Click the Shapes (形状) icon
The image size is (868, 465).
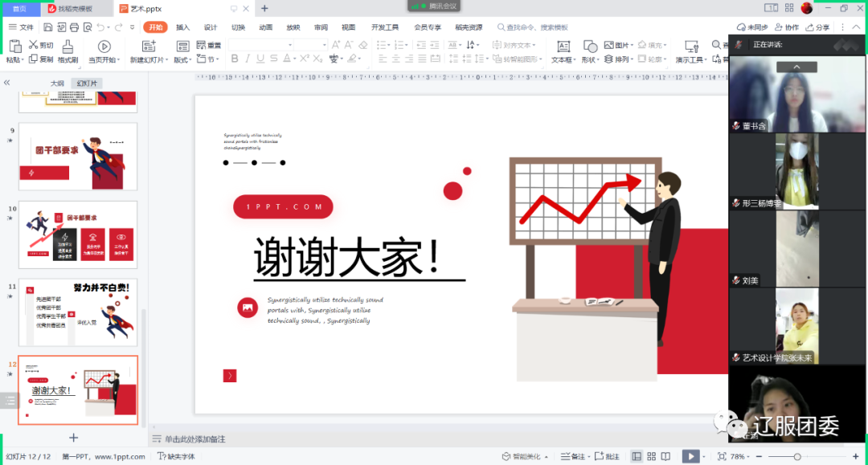click(590, 47)
